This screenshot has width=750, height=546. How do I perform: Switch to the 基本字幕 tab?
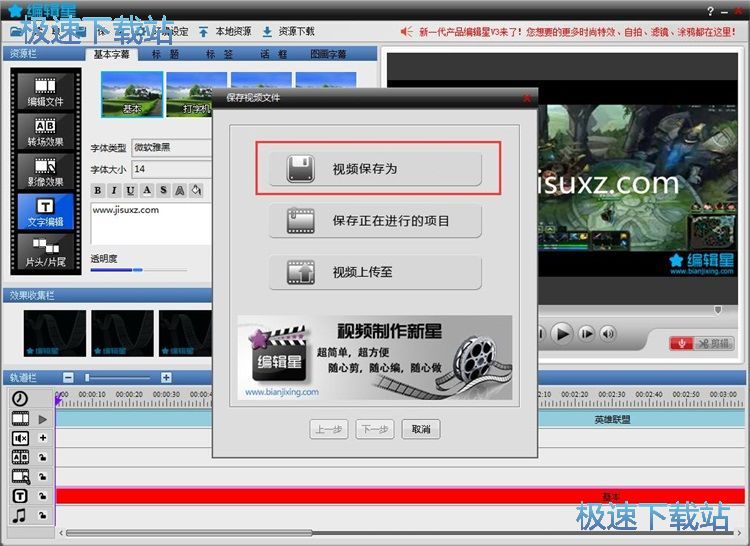pyautogui.click(x=111, y=54)
